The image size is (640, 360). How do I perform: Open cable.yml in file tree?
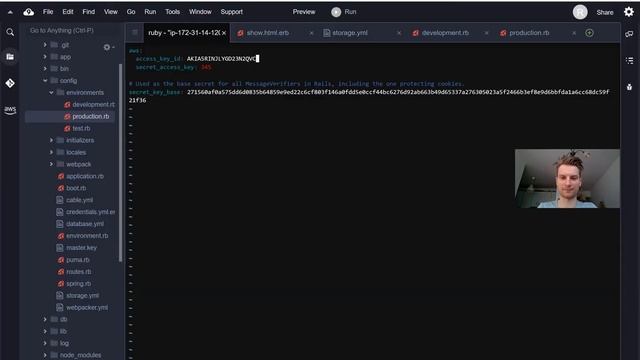(79, 200)
